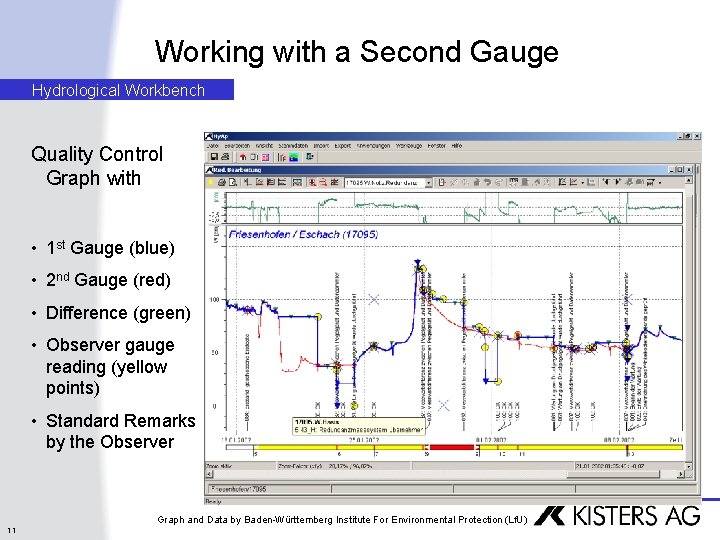This screenshot has width=720, height=540.
Task: Click the Hydrological Workbench banner
Action: pos(118,90)
